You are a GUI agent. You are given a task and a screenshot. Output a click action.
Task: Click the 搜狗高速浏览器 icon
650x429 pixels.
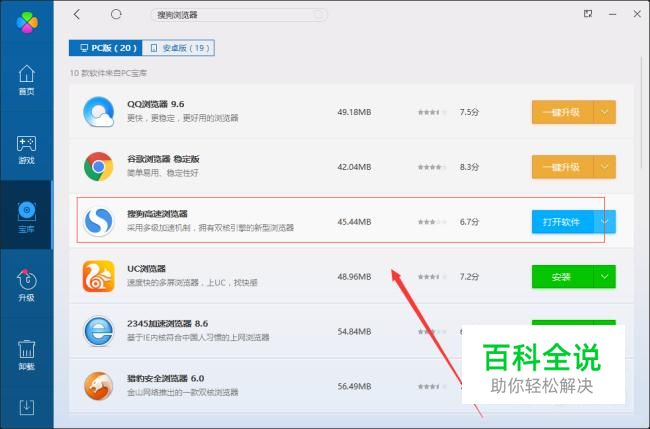(x=99, y=221)
